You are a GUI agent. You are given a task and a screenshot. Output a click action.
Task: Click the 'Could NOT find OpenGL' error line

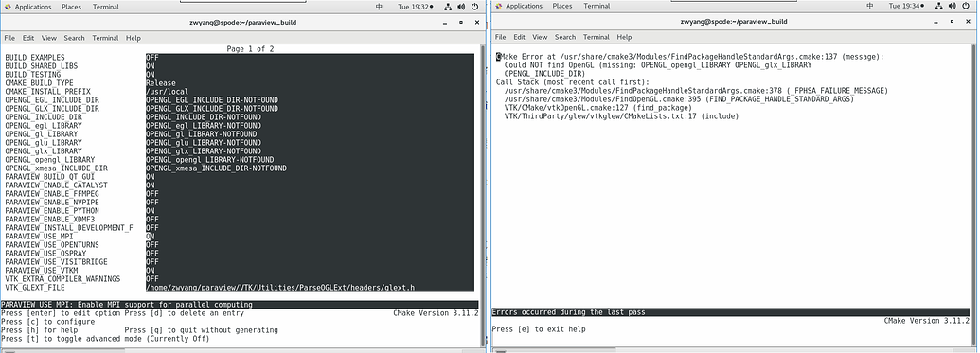[658, 65]
